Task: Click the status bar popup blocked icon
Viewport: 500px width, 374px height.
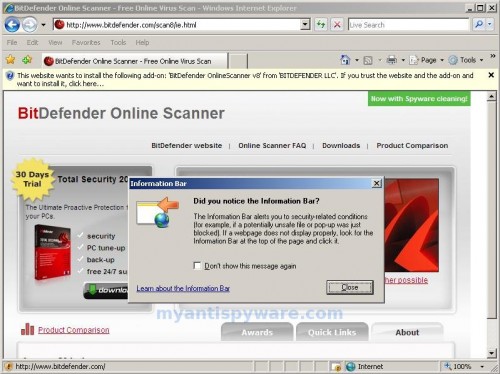Action: (9, 367)
